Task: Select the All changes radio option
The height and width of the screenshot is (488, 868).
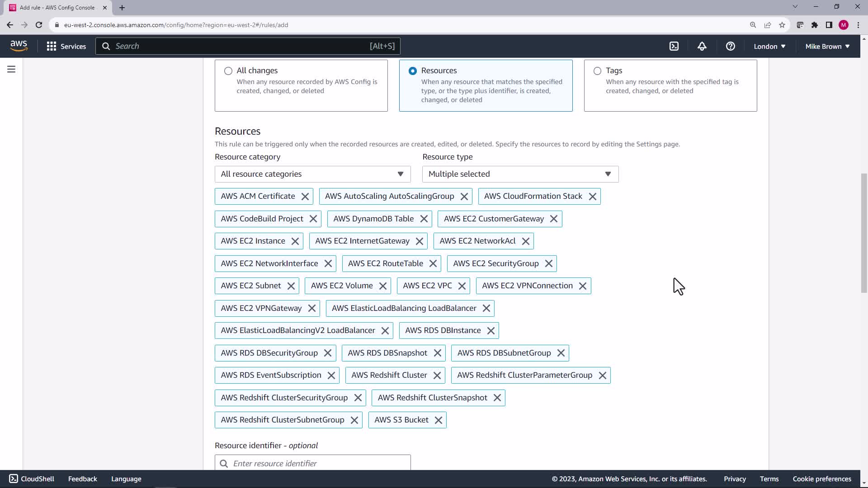Action: tap(228, 71)
